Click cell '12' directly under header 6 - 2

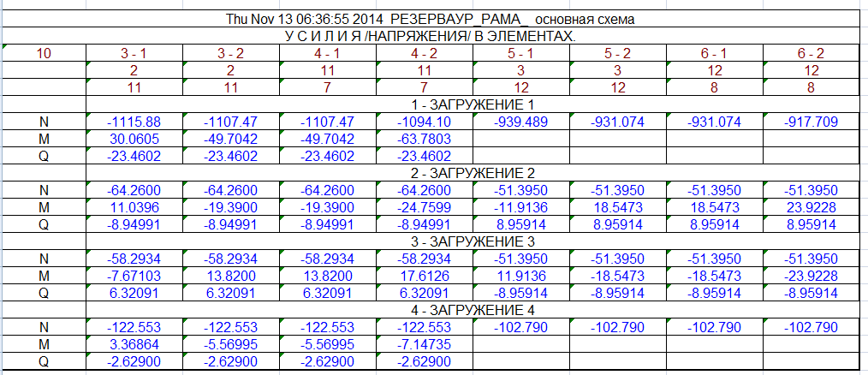tap(811, 70)
